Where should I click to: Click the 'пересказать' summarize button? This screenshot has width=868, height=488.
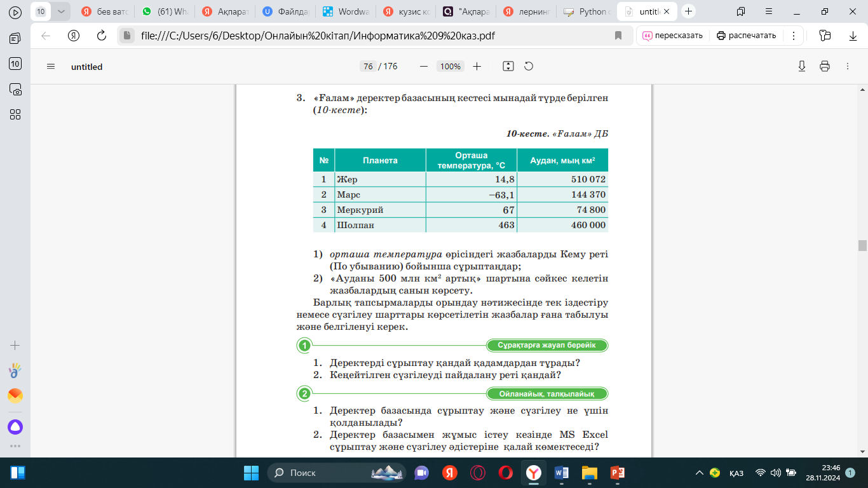tap(673, 36)
